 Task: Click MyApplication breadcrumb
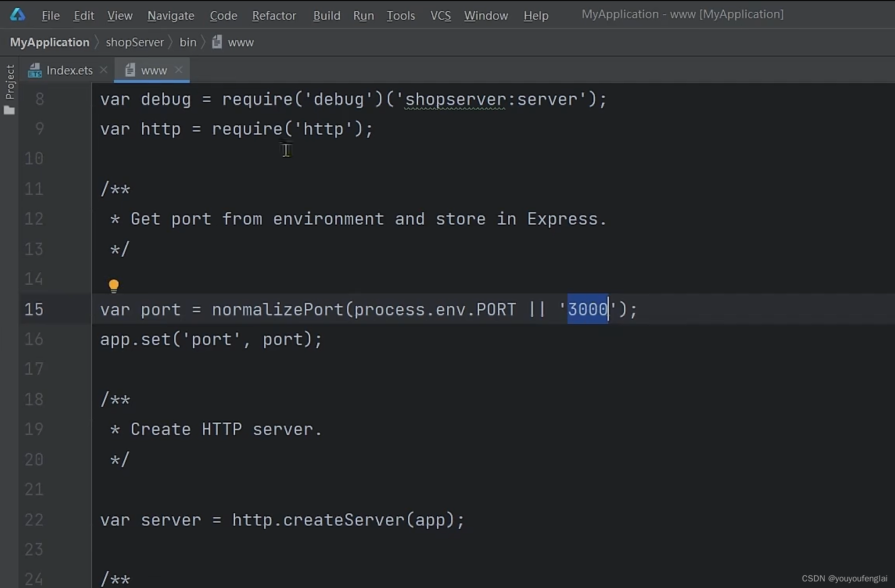[50, 42]
